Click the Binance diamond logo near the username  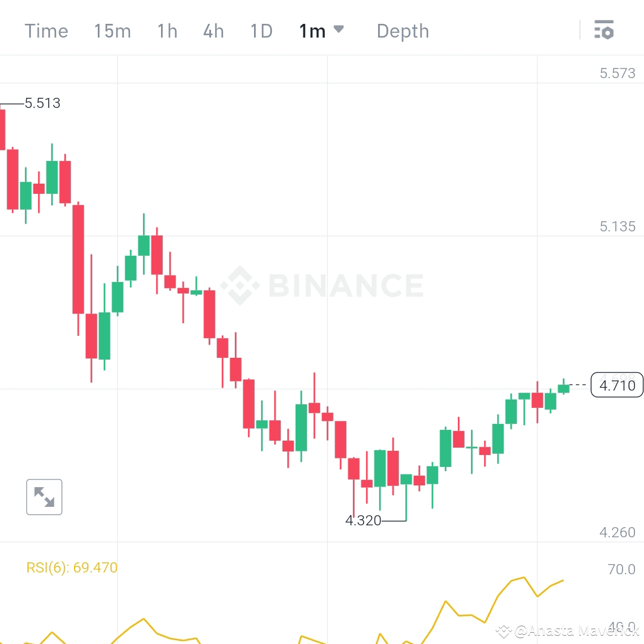coord(503,629)
